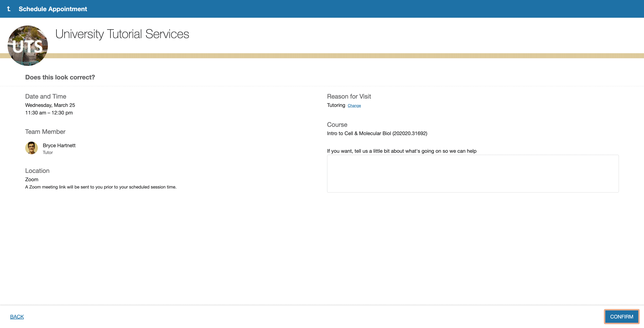Click the tell us a little bit label
644x328 pixels.
pyautogui.click(x=402, y=151)
